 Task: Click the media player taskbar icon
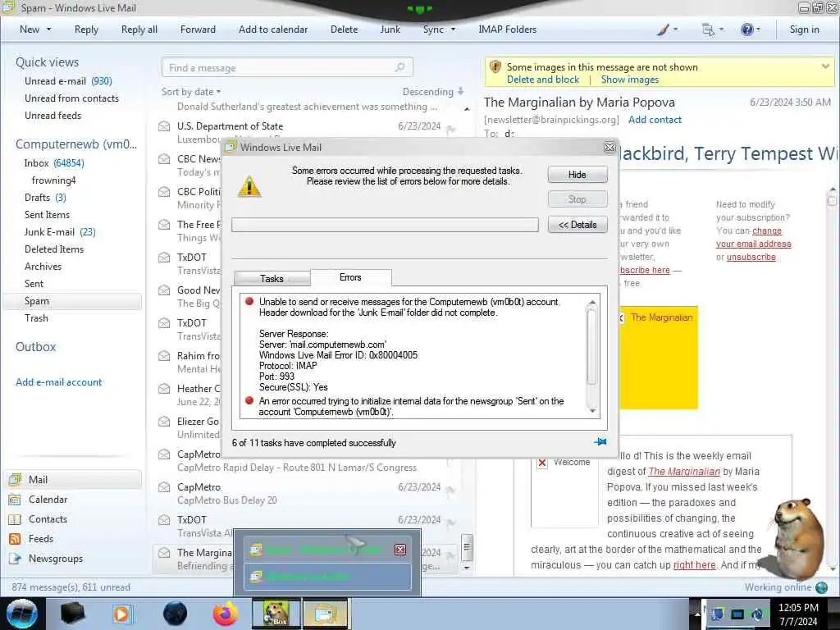pos(122,614)
